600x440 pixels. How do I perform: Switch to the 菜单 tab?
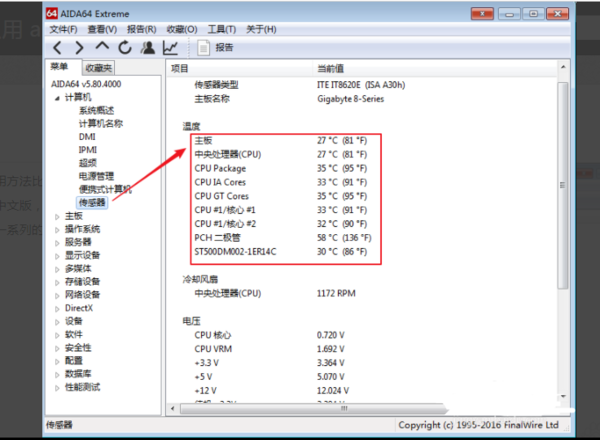[x=60, y=67]
